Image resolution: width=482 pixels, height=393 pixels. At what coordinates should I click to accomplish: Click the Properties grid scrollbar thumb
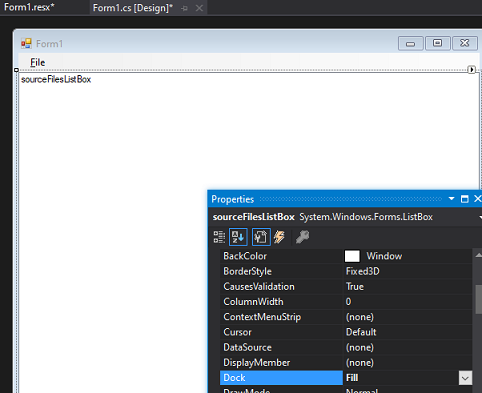point(479,299)
